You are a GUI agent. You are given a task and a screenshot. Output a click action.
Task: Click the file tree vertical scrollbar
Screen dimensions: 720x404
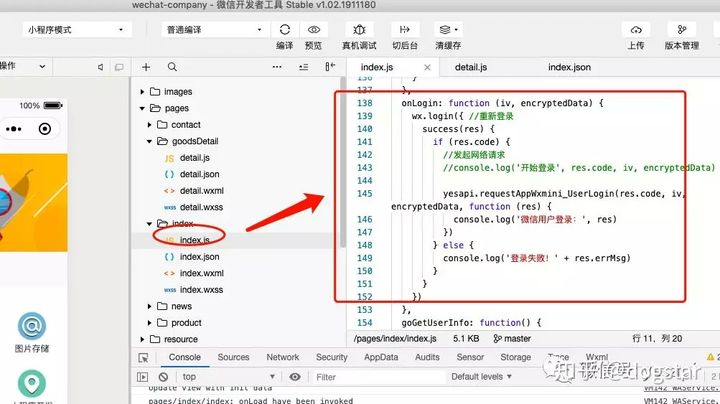coord(343,162)
